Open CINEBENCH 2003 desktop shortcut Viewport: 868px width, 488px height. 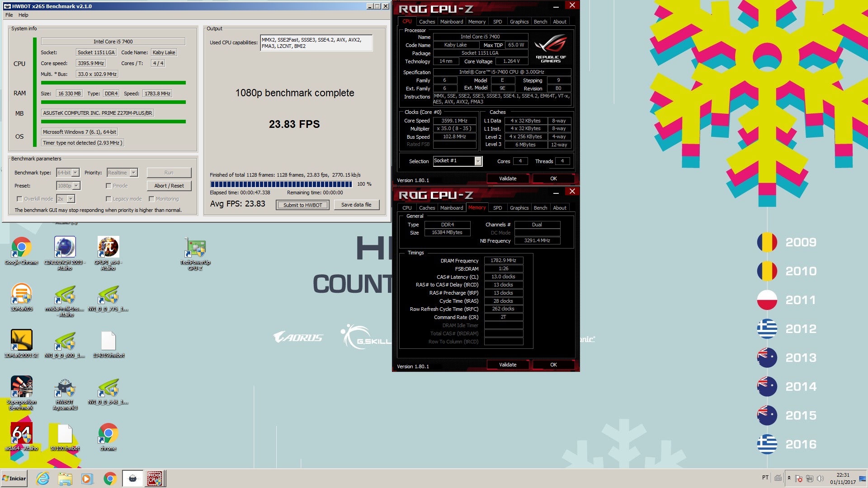65,253
